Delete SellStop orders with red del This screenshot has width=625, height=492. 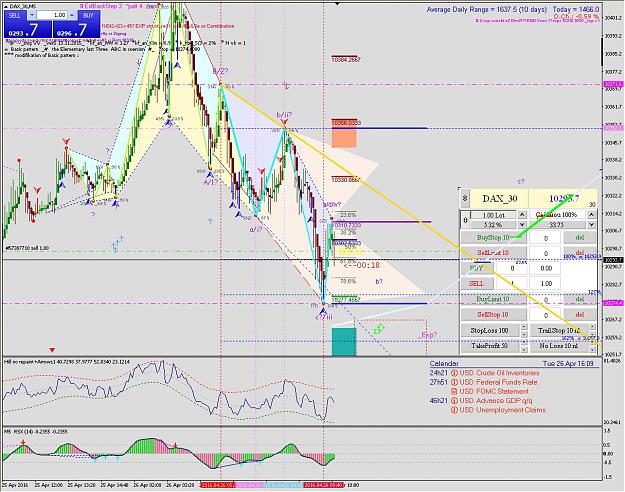click(580, 315)
